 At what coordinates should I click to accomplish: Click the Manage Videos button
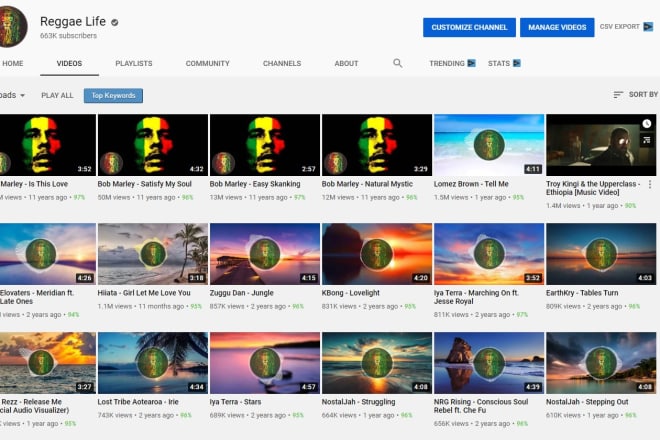[x=557, y=27]
